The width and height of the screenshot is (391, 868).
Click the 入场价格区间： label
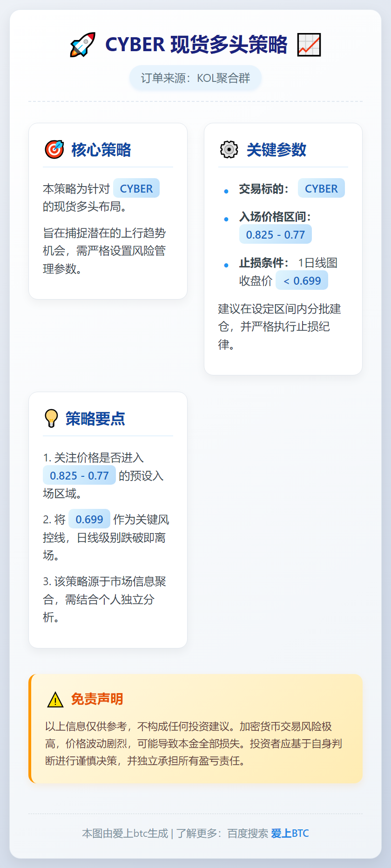tap(275, 216)
